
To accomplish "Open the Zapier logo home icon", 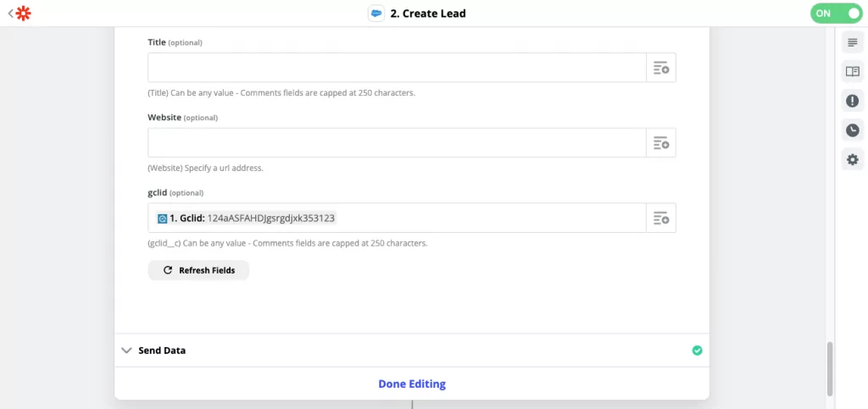I will coord(23,14).
